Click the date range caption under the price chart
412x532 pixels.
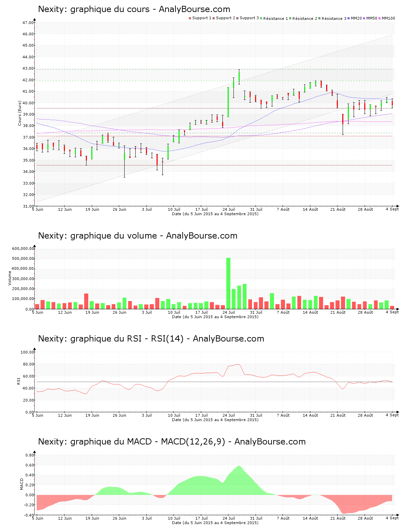[215, 214]
